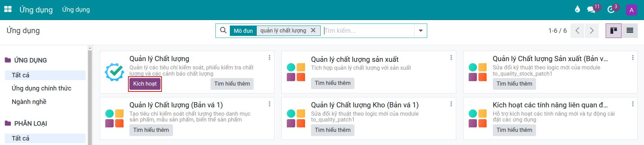Open the main apps grid menu icon
The image size is (644, 145).
pyautogui.click(x=8, y=10)
